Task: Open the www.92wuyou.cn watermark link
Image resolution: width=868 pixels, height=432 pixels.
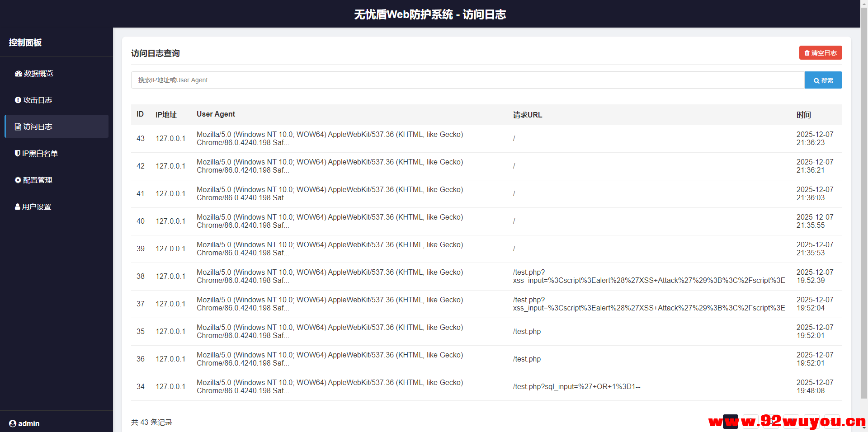Action: [x=787, y=422]
